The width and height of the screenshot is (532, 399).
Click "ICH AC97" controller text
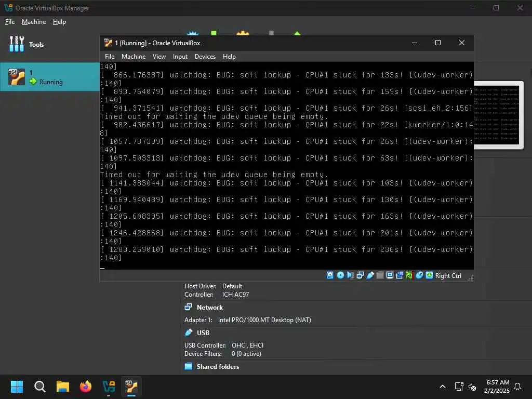(235, 295)
